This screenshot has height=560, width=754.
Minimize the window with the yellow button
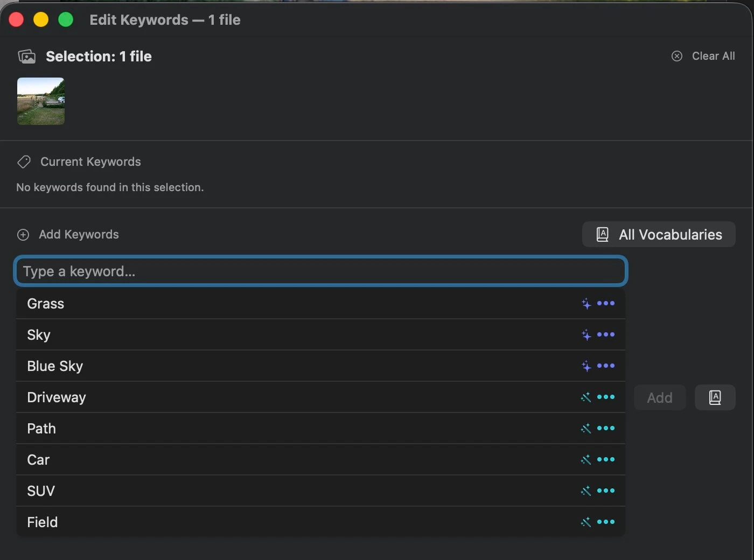pyautogui.click(x=41, y=19)
